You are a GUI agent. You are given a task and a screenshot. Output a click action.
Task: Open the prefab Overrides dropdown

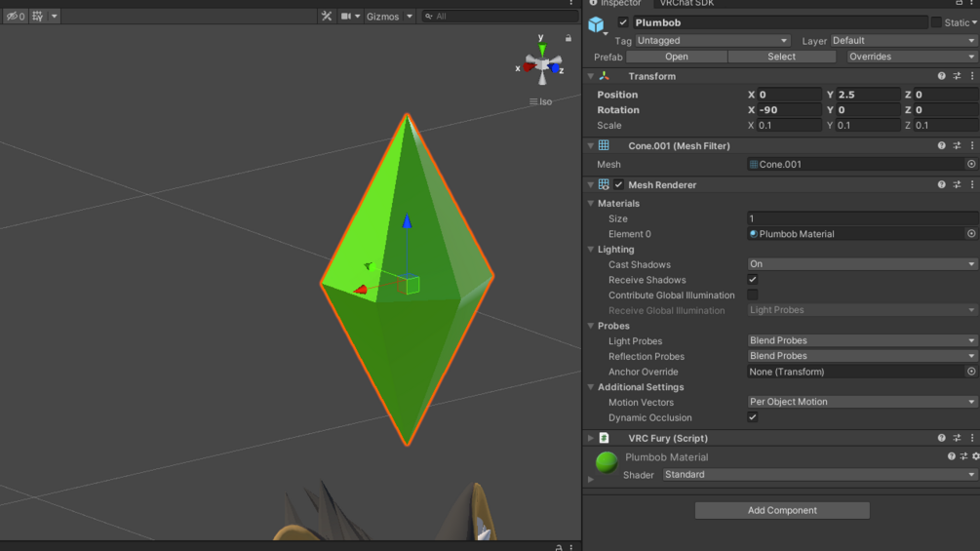[911, 57]
